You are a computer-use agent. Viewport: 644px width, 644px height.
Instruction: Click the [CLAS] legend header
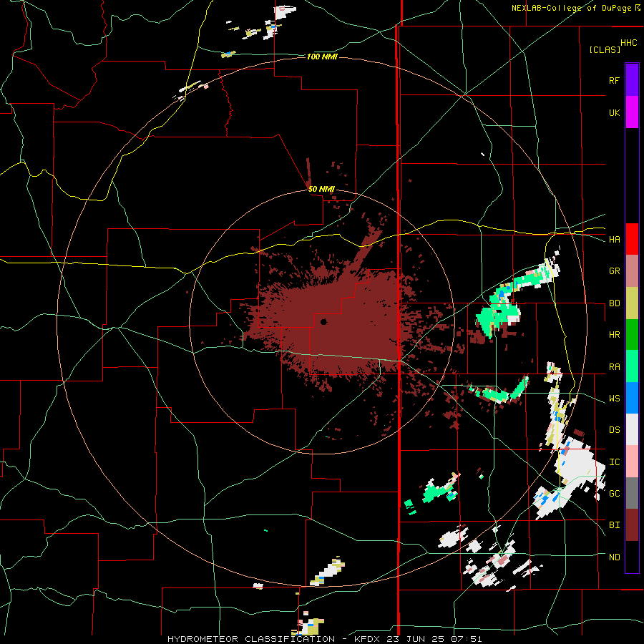point(605,49)
